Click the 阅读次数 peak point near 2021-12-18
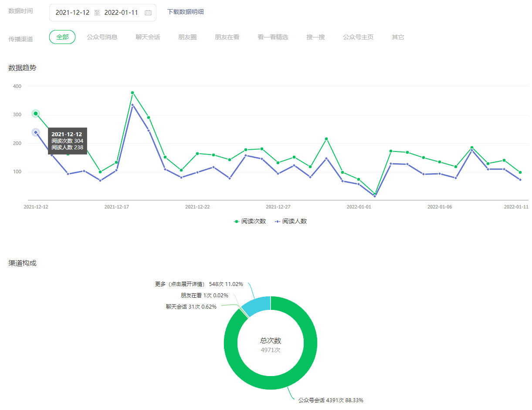The height and width of the screenshot is (410, 532). (132, 93)
